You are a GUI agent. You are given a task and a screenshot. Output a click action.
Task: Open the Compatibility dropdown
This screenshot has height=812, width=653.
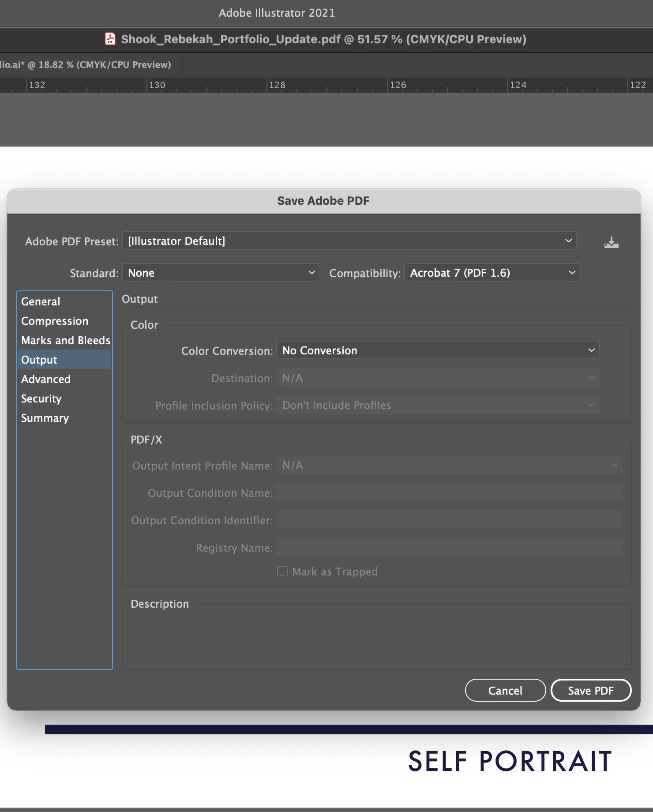pyautogui.click(x=492, y=273)
